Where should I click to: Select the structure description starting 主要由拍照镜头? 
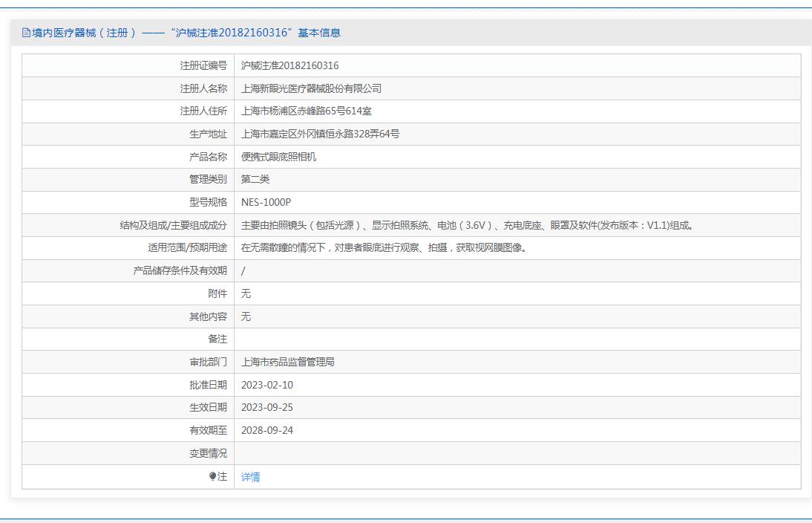(x=467, y=225)
